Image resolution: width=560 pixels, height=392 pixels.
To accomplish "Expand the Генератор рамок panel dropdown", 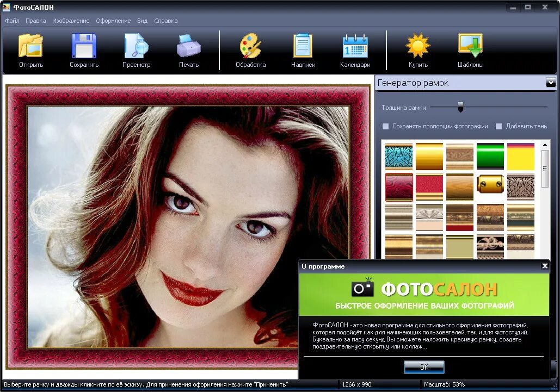I will (x=551, y=83).
